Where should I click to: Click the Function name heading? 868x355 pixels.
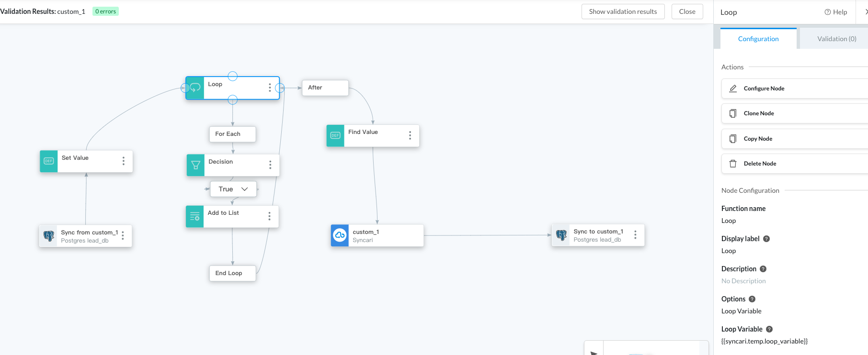(x=743, y=209)
